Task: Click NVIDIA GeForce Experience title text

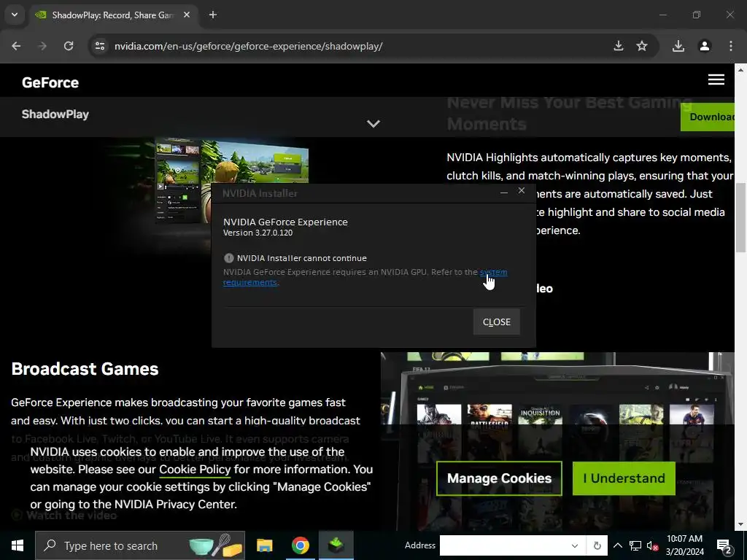Action: [285, 222]
